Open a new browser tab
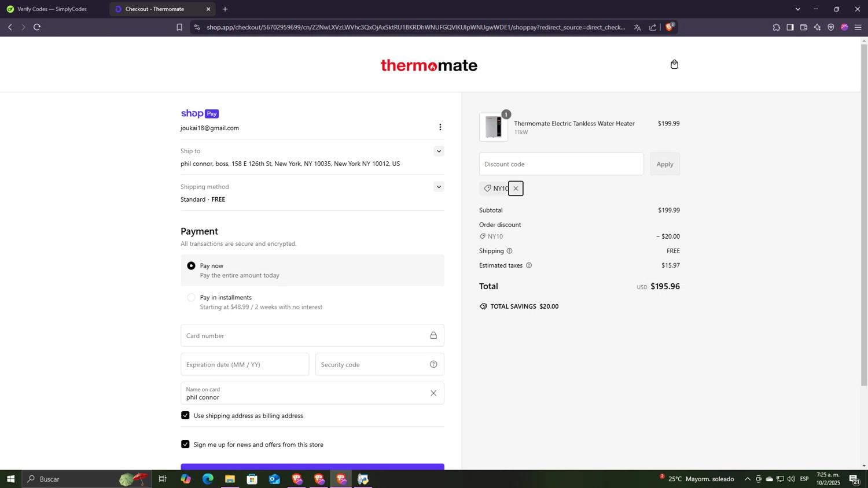The width and height of the screenshot is (868, 488). tap(225, 9)
